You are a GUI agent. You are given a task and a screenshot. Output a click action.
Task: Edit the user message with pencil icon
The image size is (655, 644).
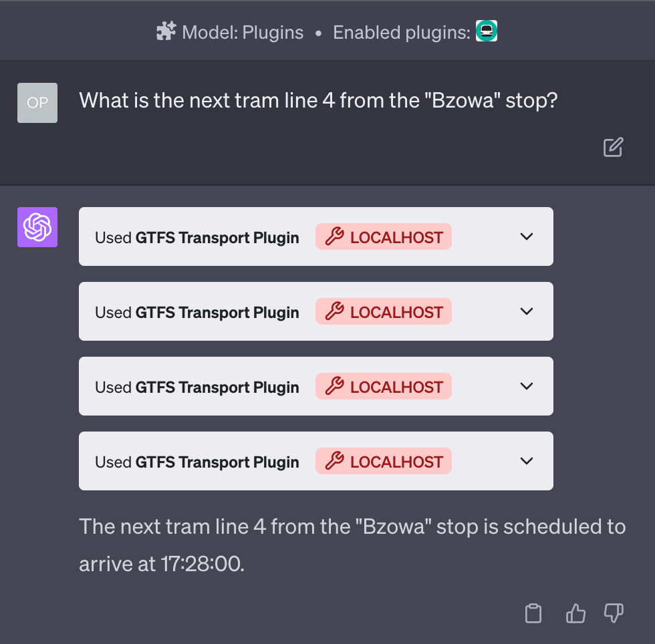(x=613, y=147)
